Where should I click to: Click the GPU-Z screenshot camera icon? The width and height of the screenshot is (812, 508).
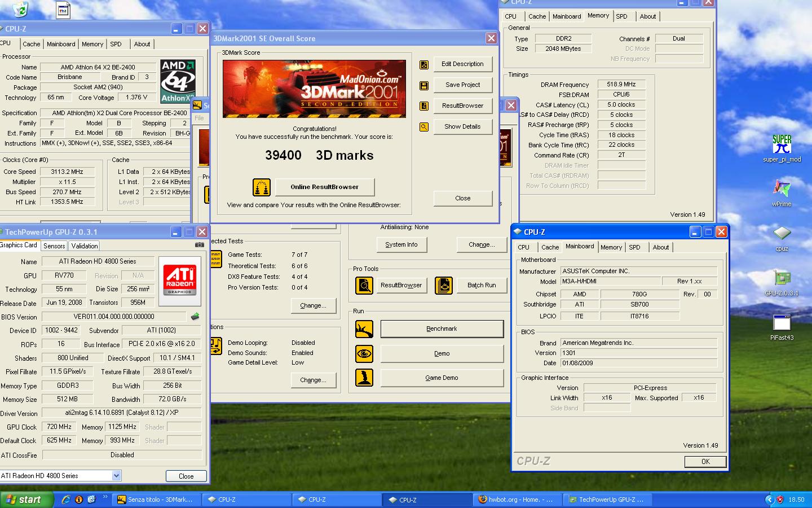200,245
